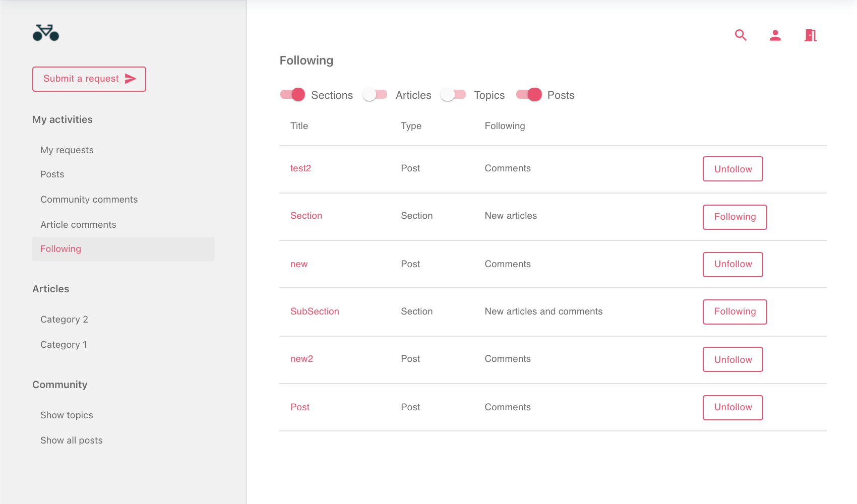Viewport: 857px width, 504px height.
Task: Enable the Articles filter toggle
Action: tap(375, 95)
